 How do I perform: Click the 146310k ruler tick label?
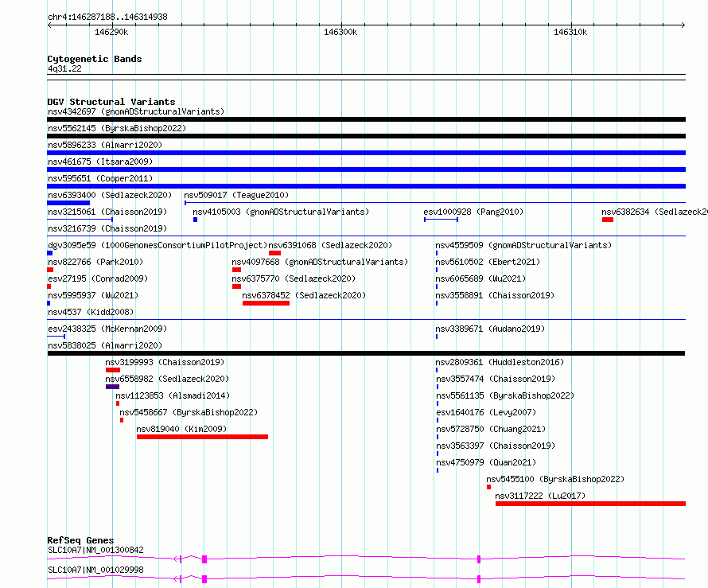(x=570, y=32)
